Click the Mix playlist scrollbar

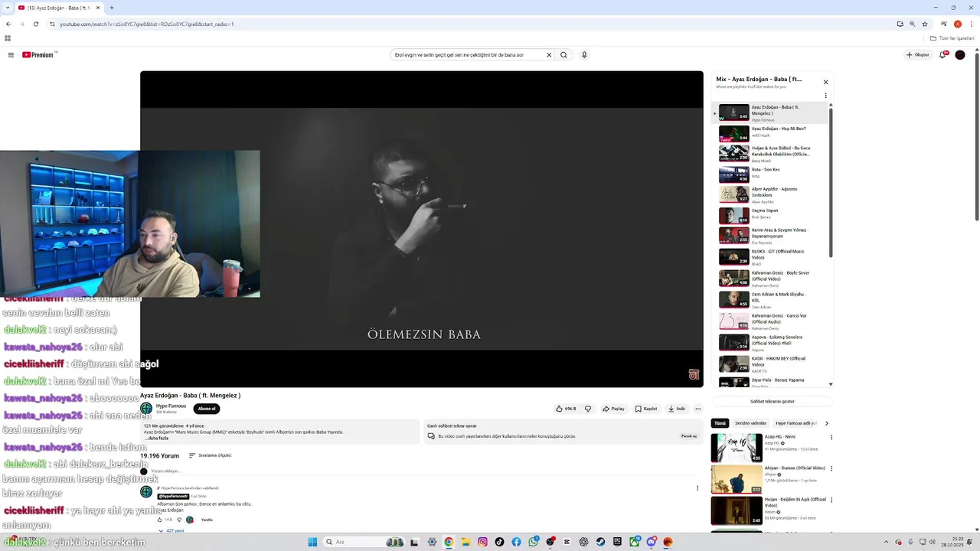831,184
